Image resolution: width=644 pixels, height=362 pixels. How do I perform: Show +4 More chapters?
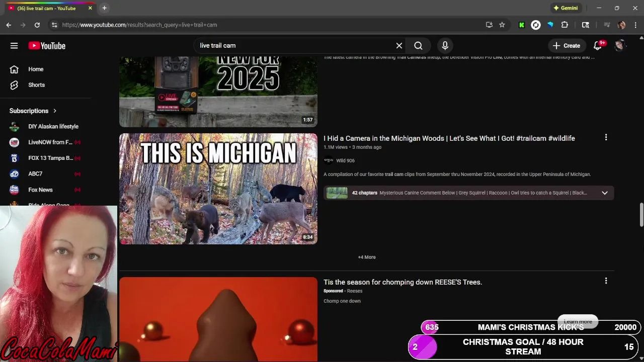tap(367, 257)
